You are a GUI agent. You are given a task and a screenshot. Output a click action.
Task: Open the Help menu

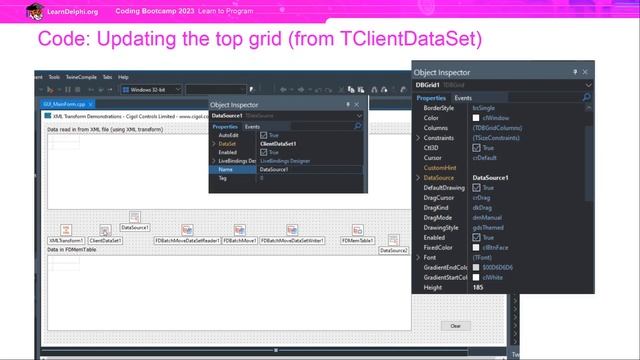(x=123, y=77)
